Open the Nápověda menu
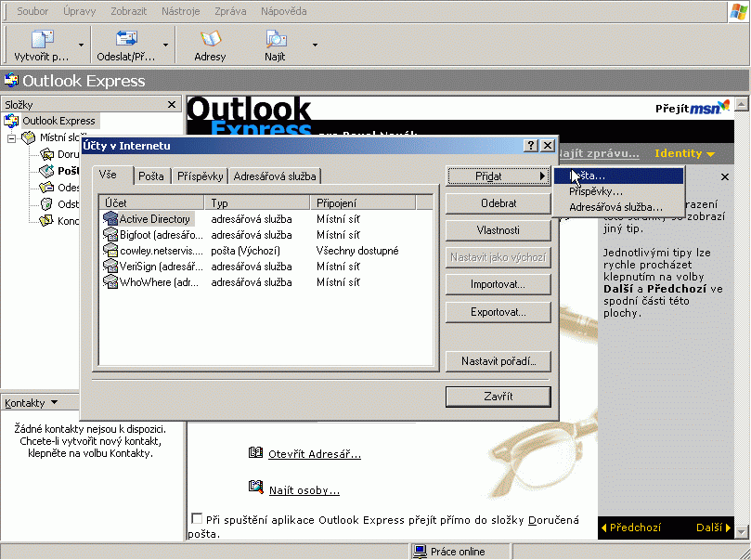The image size is (751, 560). 283,11
